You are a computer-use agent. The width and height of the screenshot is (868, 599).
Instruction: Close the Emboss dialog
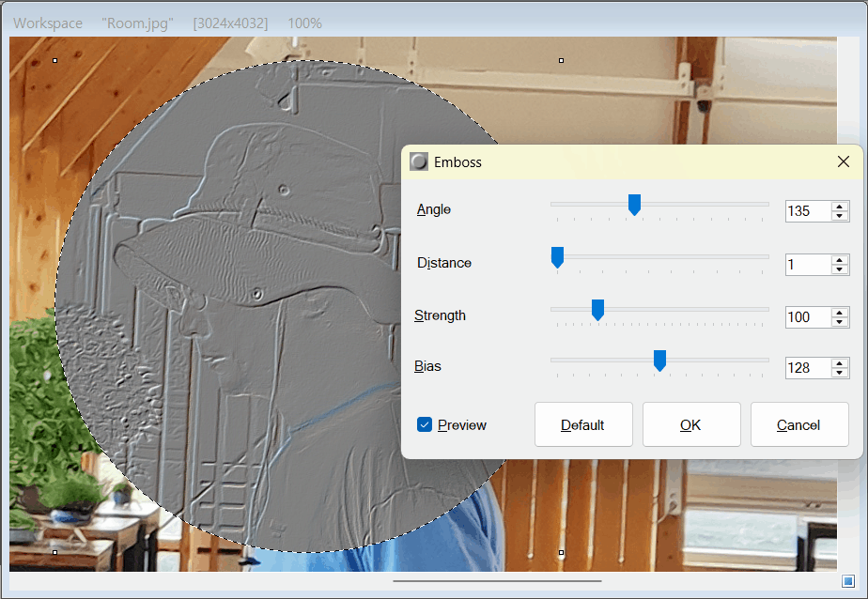[x=843, y=161]
